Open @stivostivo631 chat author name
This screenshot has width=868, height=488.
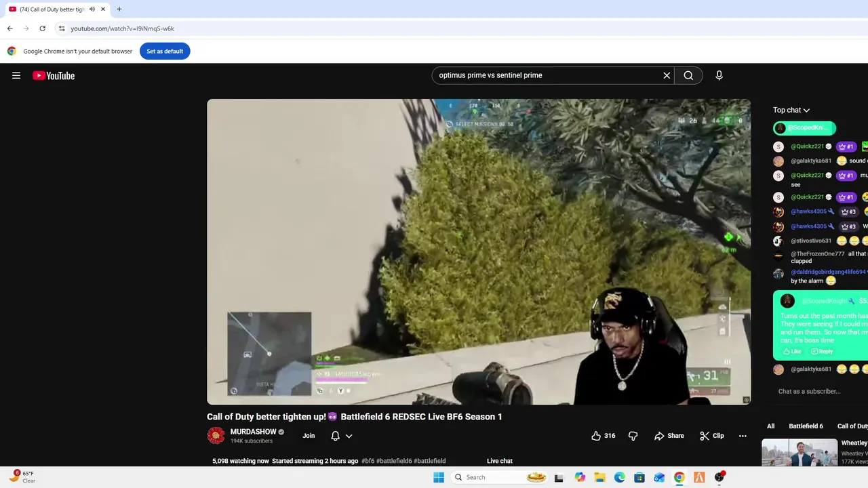[x=811, y=241]
